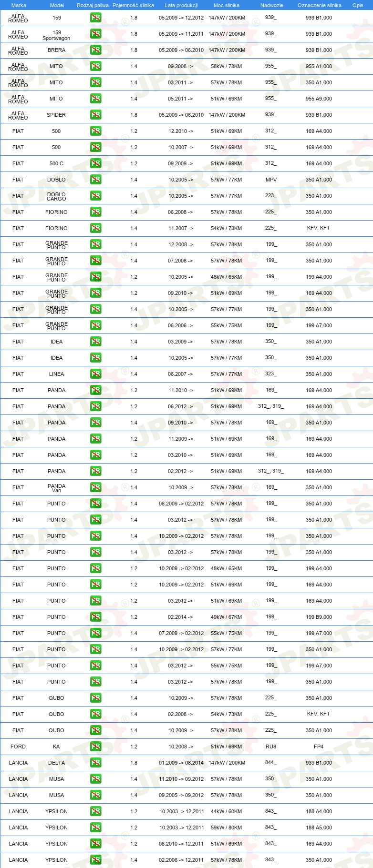Click fuel icon in Fiat LINEA row
Image resolution: width=373 pixels, height=868 pixels.
coord(95,374)
